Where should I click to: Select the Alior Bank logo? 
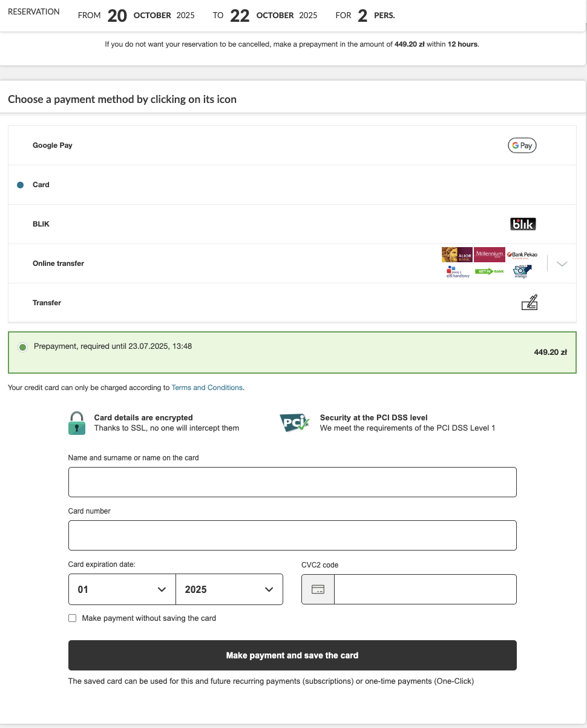(457, 254)
